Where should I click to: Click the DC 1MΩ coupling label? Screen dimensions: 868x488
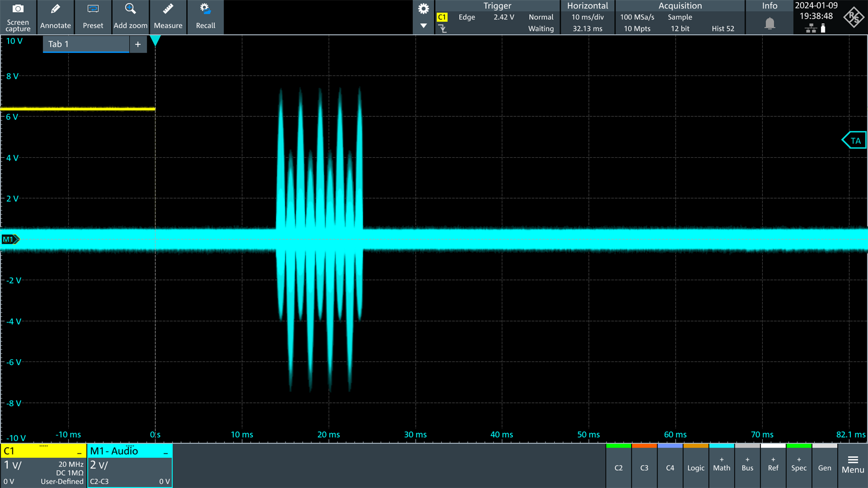(70, 473)
